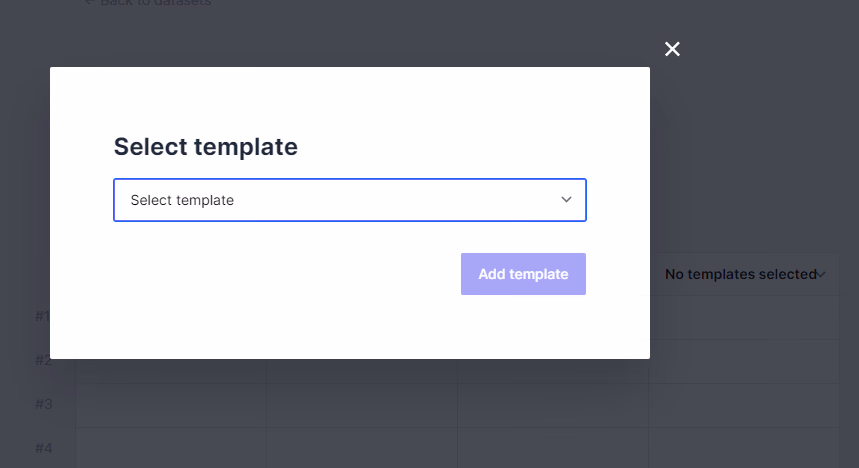The image size is (859, 468).
Task: Go back via Back to datasets link
Action: click(x=150, y=3)
